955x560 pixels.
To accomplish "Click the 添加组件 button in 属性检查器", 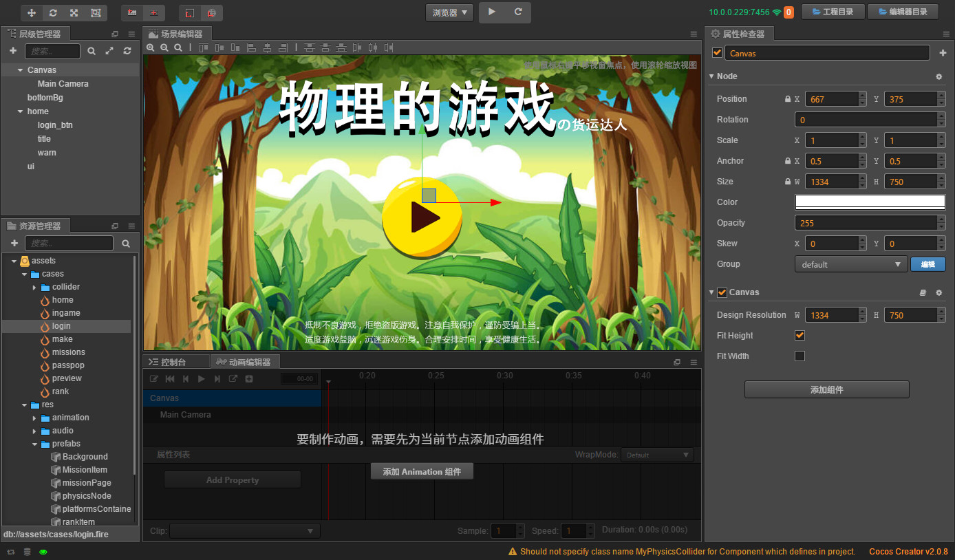I will click(x=826, y=389).
